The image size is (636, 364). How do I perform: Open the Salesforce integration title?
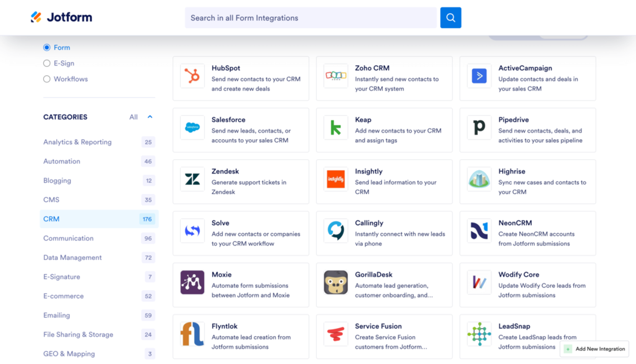coord(229,120)
